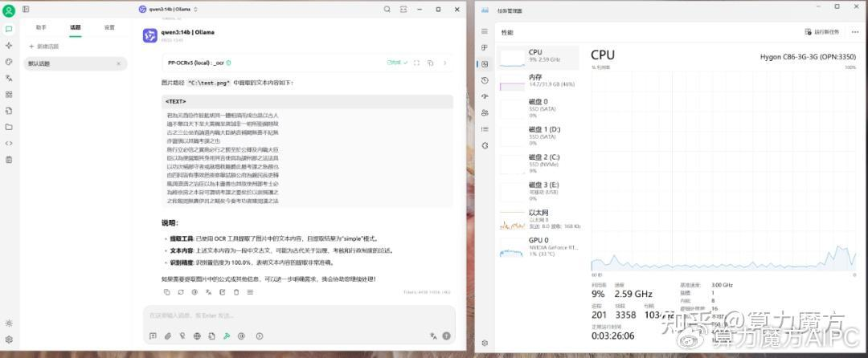Click 运行新任务 in Task Manager

(x=822, y=32)
